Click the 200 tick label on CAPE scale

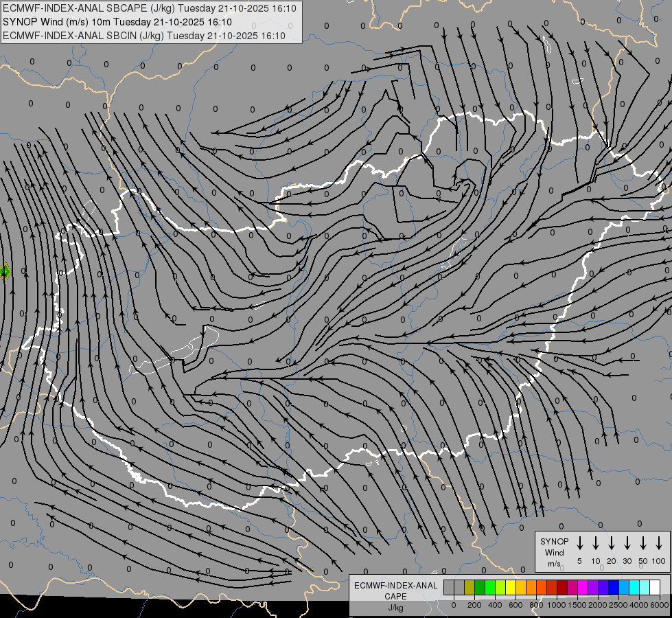coord(474,605)
